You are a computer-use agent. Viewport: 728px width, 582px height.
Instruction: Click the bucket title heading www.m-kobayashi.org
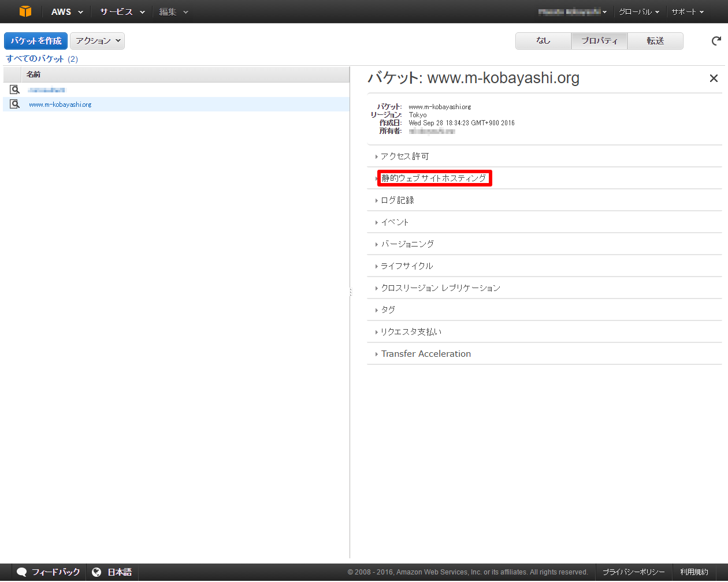pos(474,78)
